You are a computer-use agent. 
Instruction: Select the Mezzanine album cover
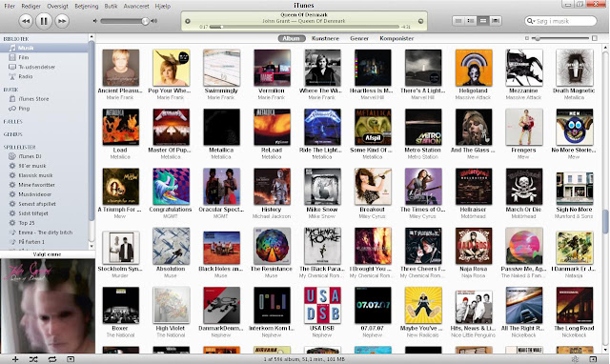coord(523,68)
